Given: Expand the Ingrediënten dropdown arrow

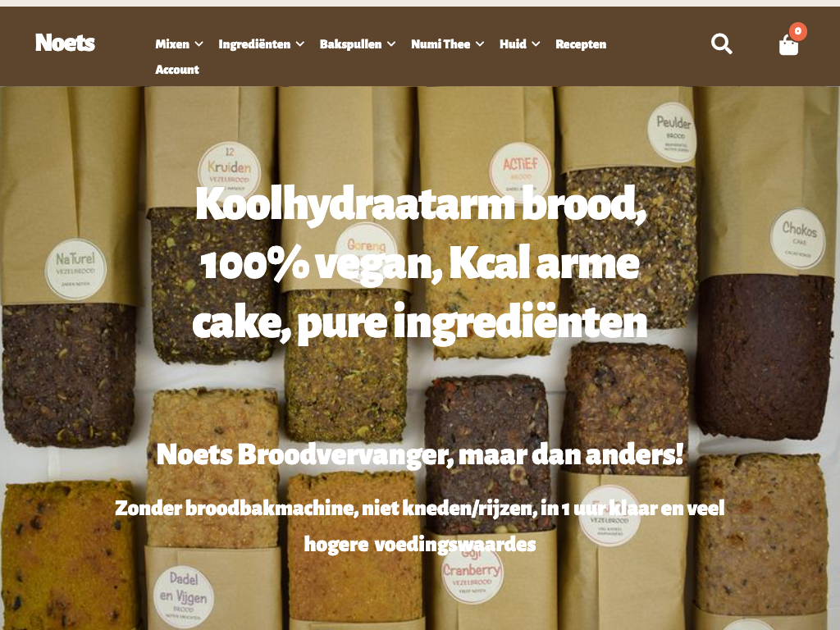Looking at the screenshot, I should [x=300, y=44].
